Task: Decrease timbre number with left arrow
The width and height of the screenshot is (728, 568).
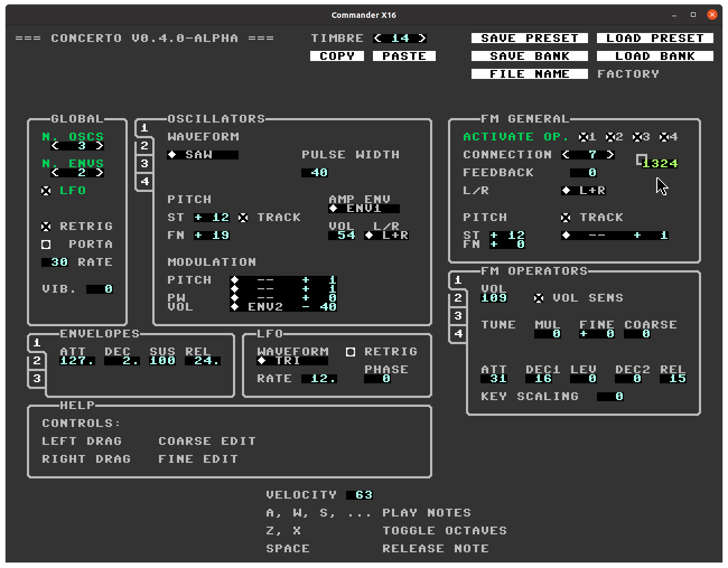Action: coord(378,38)
